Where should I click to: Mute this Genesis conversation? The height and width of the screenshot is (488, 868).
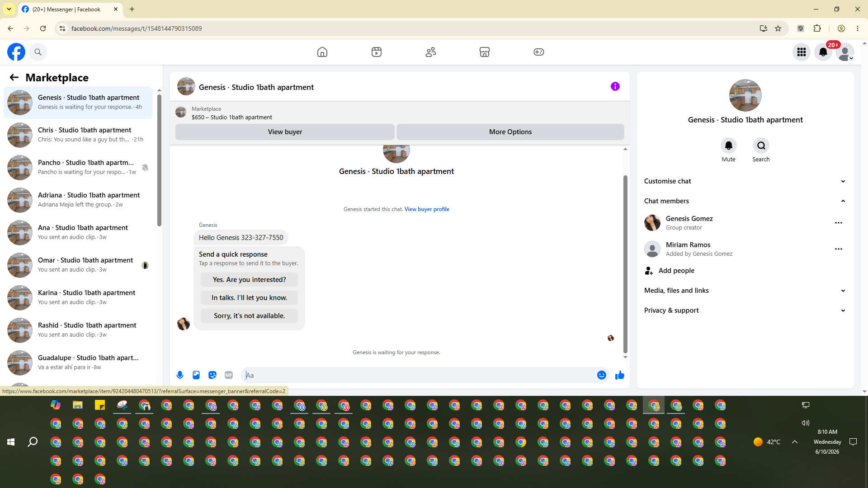[x=729, y=145]
